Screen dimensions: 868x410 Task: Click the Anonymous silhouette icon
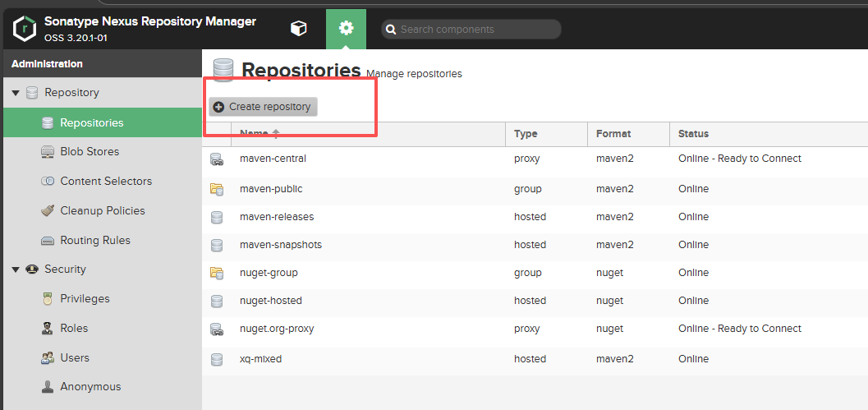click(x=48, y=387)
